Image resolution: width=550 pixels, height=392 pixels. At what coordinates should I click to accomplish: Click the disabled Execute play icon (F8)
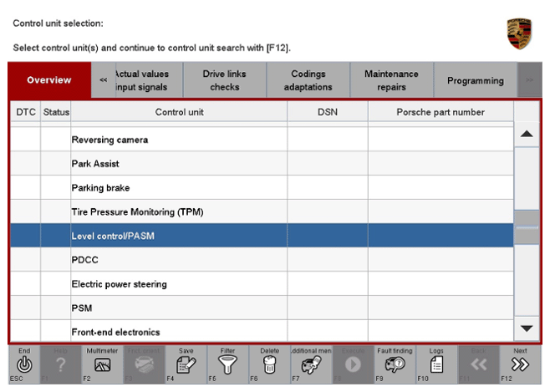[353, 364]
